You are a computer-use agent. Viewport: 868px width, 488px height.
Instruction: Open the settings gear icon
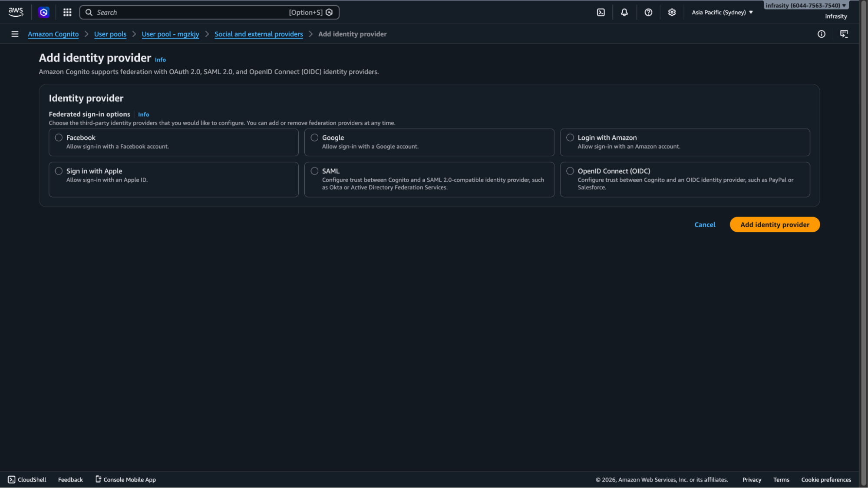point(672,12)
